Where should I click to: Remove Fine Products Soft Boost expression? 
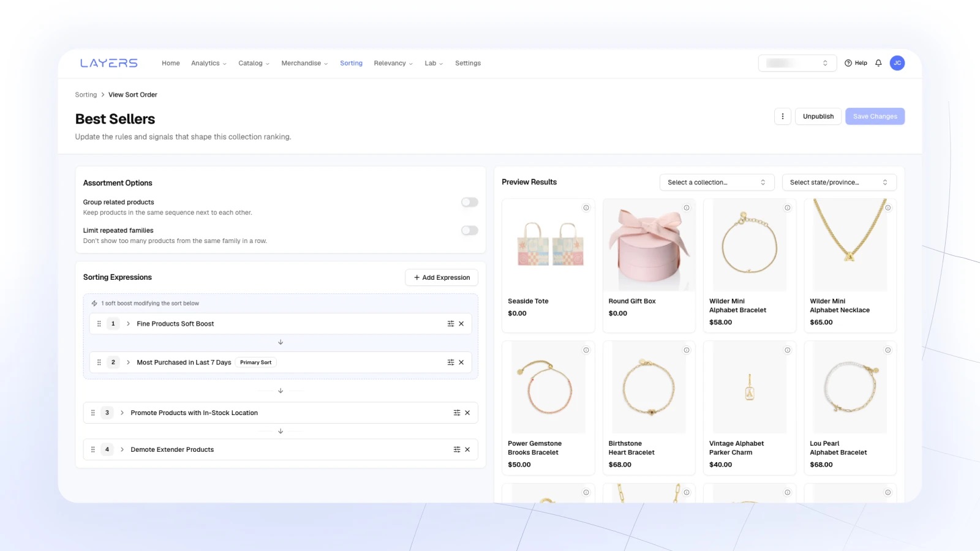coord(461,324)
